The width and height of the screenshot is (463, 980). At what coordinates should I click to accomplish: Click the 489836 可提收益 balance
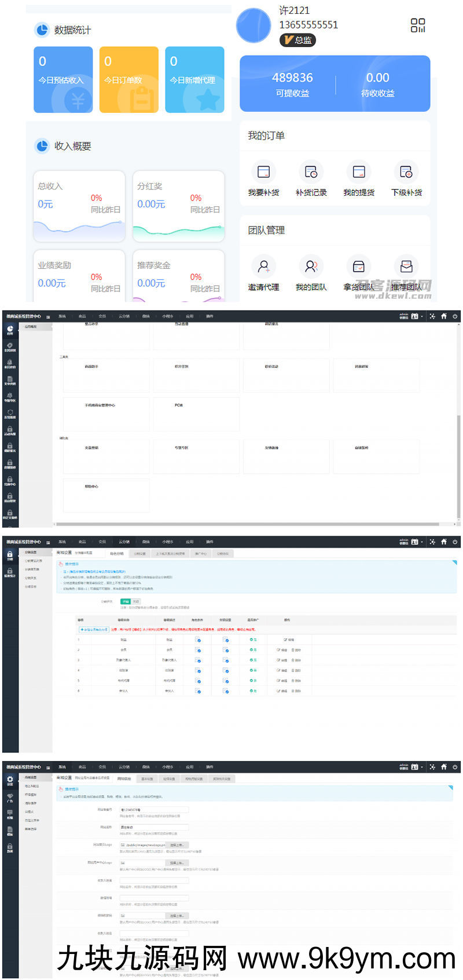[292, 84]
